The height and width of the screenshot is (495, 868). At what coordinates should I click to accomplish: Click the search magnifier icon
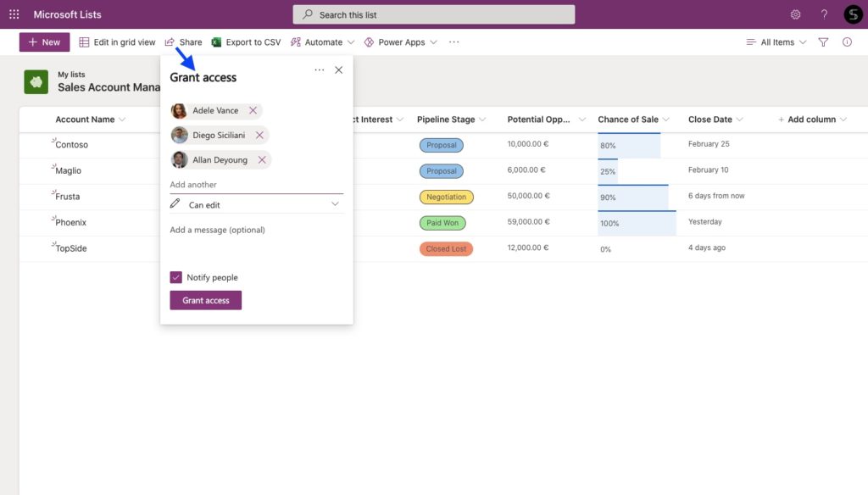[x=307, y=14]
